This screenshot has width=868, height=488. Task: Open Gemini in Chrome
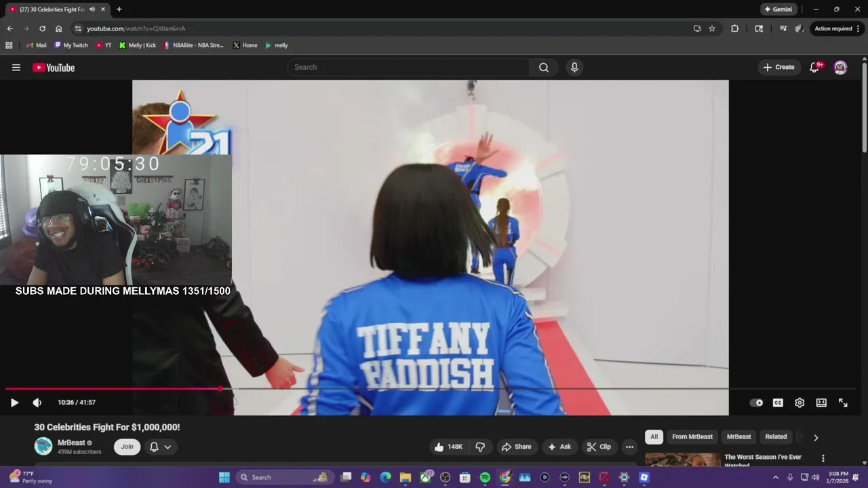[778, 9]
